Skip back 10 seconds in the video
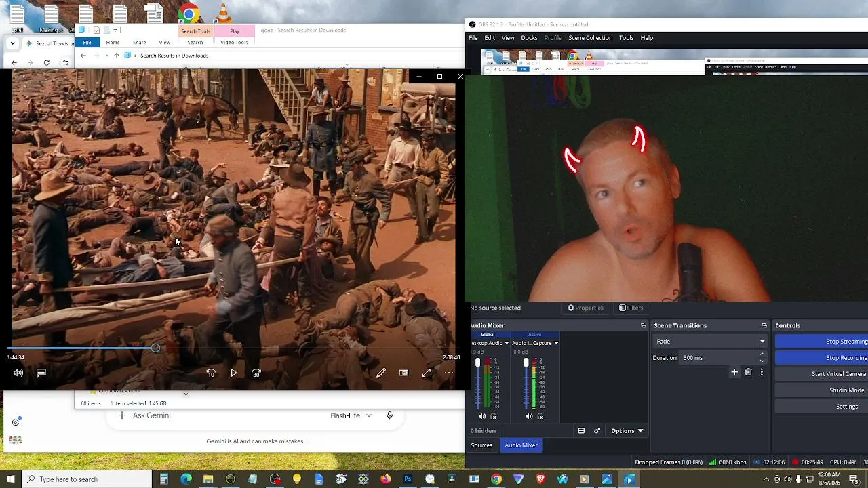The width and height of the screenshot is (868, 488). coord(211,373)
